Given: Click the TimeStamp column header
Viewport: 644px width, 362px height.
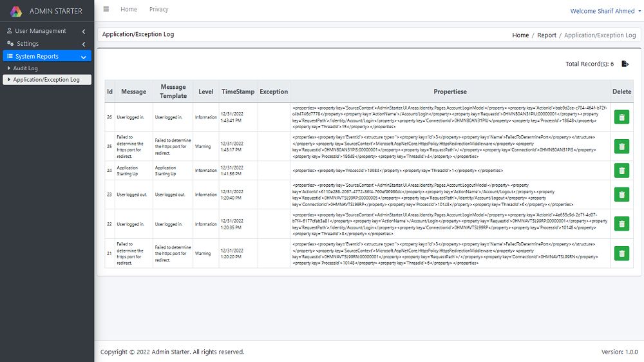Looking at the screenshot, I should (238, 91).
